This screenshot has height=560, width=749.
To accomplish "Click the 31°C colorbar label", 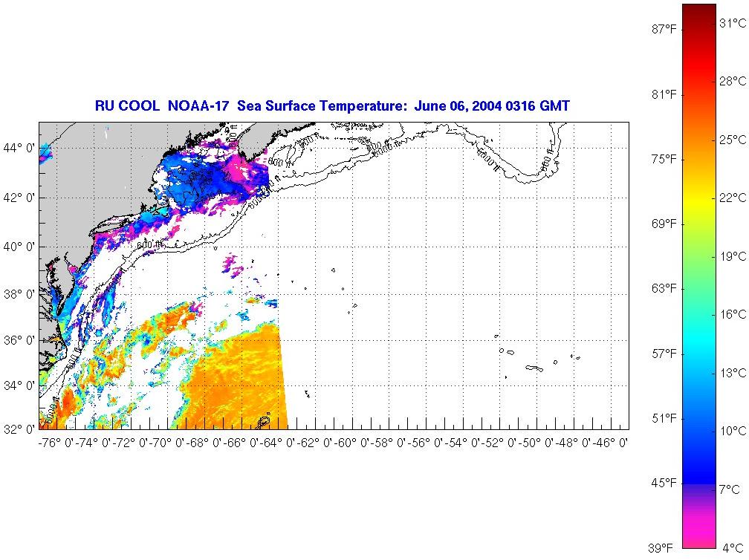I will pyautogui.click(x=733, y=23).
